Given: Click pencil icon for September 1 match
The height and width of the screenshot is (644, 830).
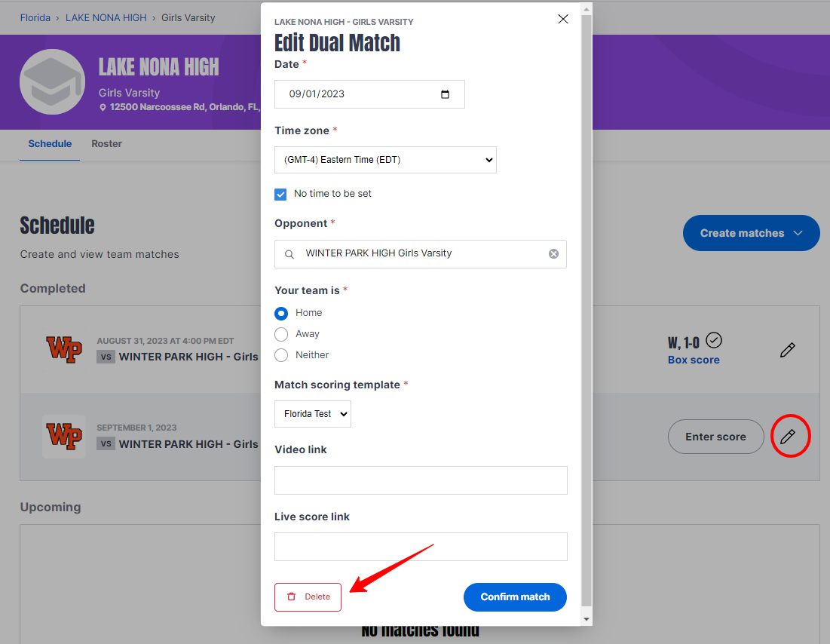Looking at the screenshot, I should [788, 437].
